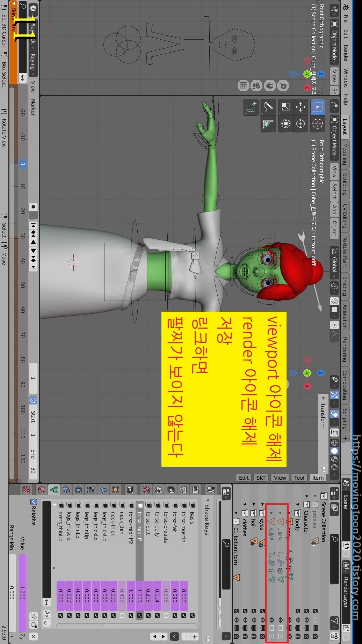Activate the Transform tool
The width and height of the screenshot is (362, 644).
(x=286, y=124)
